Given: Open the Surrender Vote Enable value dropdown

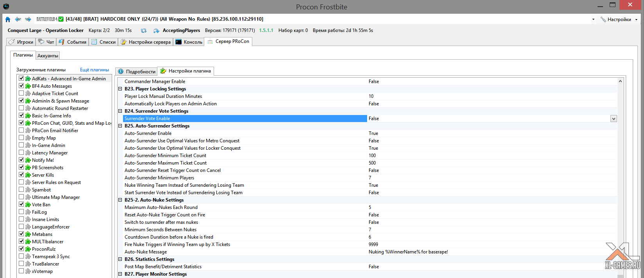Looking at the screenshot, I should [x=614, y=119].
